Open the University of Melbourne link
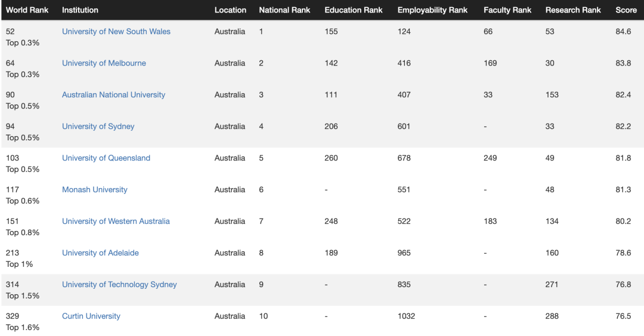Viewport: 644px width, 336px height. [104, 63]
